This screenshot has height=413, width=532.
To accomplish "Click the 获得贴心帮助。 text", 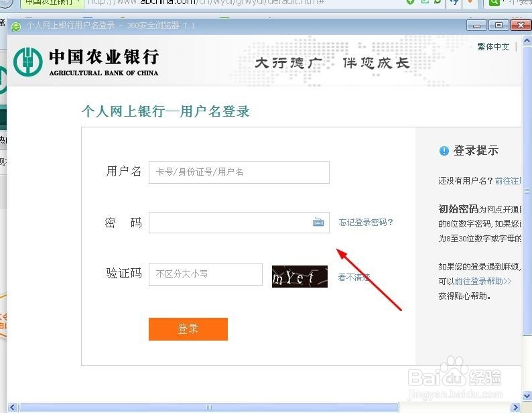I will (465, 296).
